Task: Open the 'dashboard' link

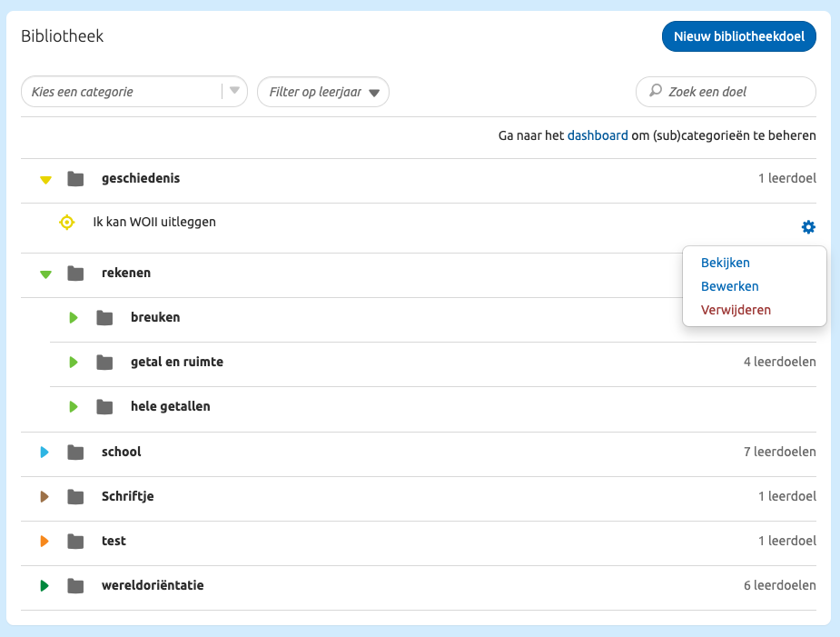Action: coord(598,134)
